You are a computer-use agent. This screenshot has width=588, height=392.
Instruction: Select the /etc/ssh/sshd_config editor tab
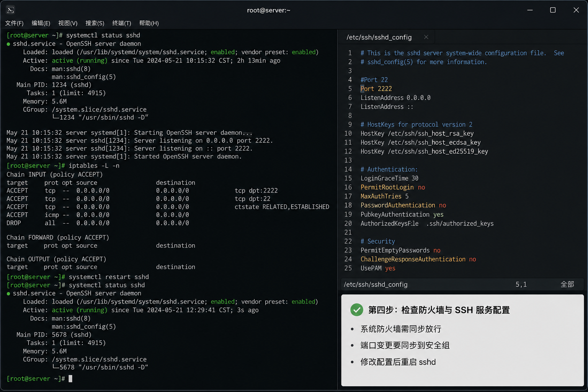379,37
